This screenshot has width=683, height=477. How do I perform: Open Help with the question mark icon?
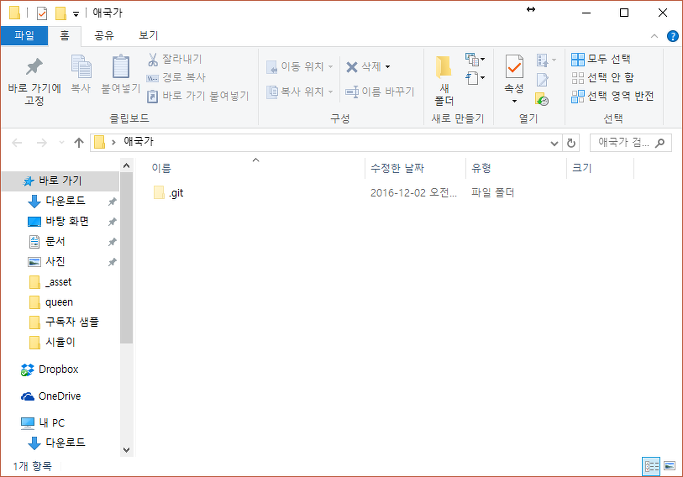click(673, 36)
